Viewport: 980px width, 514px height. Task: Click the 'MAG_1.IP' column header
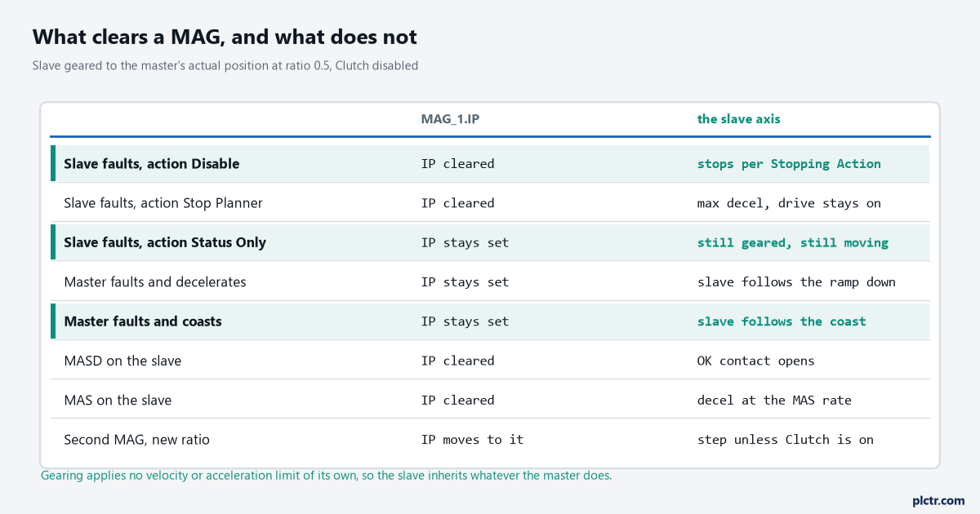pos(450,119)
